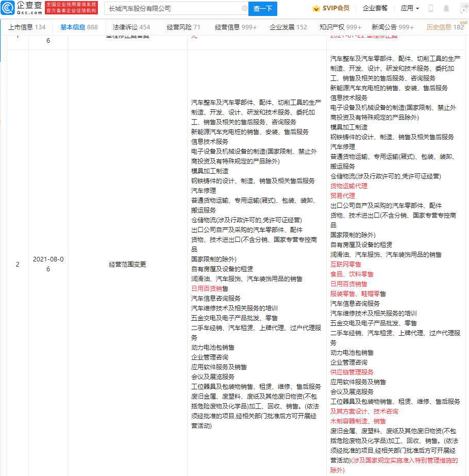Switch to the 经营信息 tab
This screenshot has width=469, height=476.
pyautogui.click(x=236, y=27)
